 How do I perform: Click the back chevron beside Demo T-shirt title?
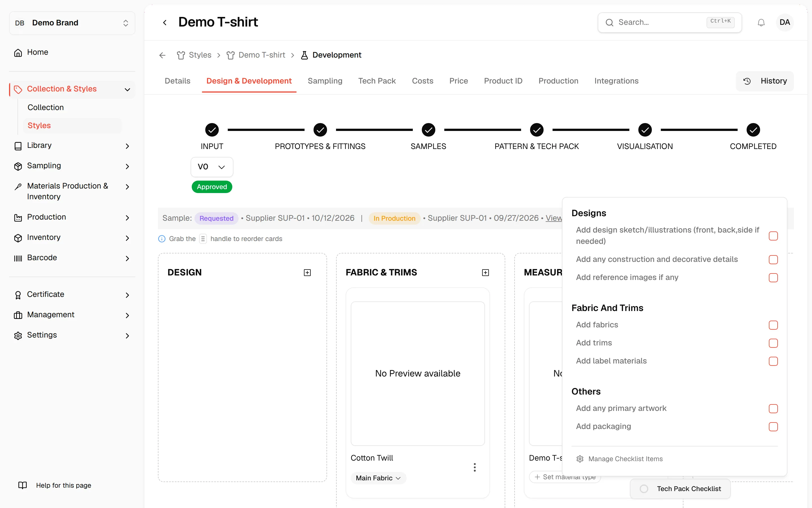pos(165,23)
